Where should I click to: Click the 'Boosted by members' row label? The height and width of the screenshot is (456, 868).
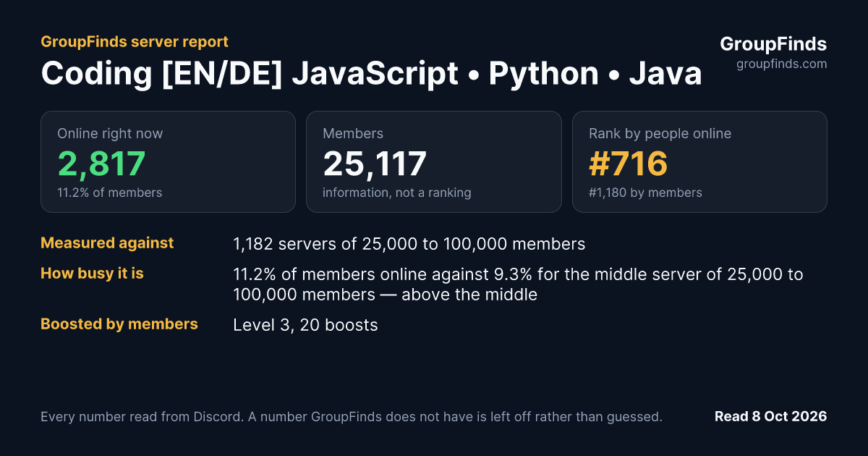pyautogui.click(x=119, y=324)
